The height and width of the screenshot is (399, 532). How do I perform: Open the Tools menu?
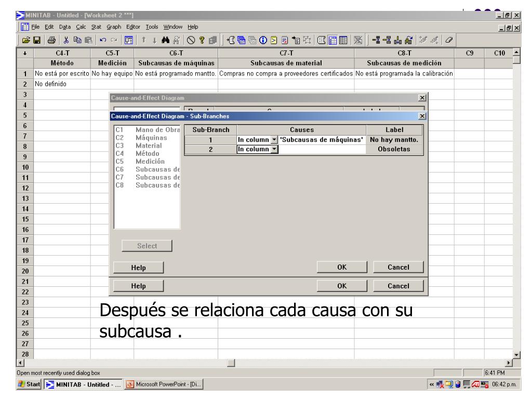(x=152, y=27)
